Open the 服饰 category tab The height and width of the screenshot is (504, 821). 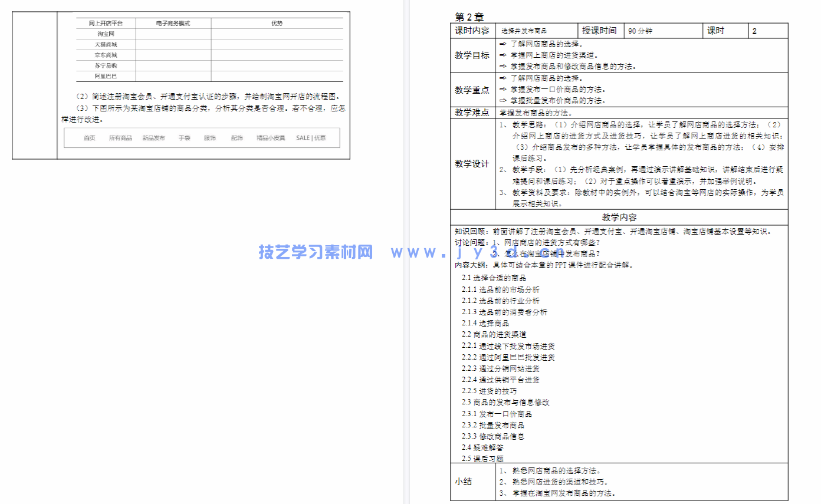point(209,137)
